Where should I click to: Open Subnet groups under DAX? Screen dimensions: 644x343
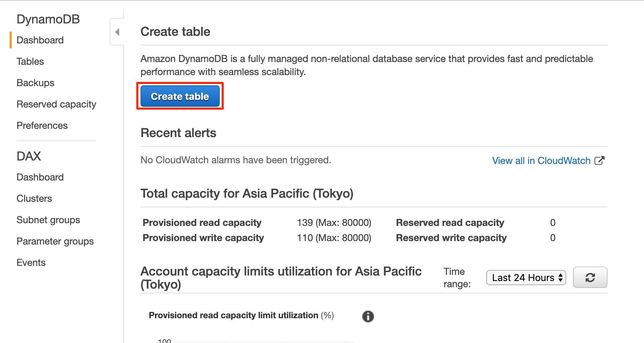click(x=48, y=220)
